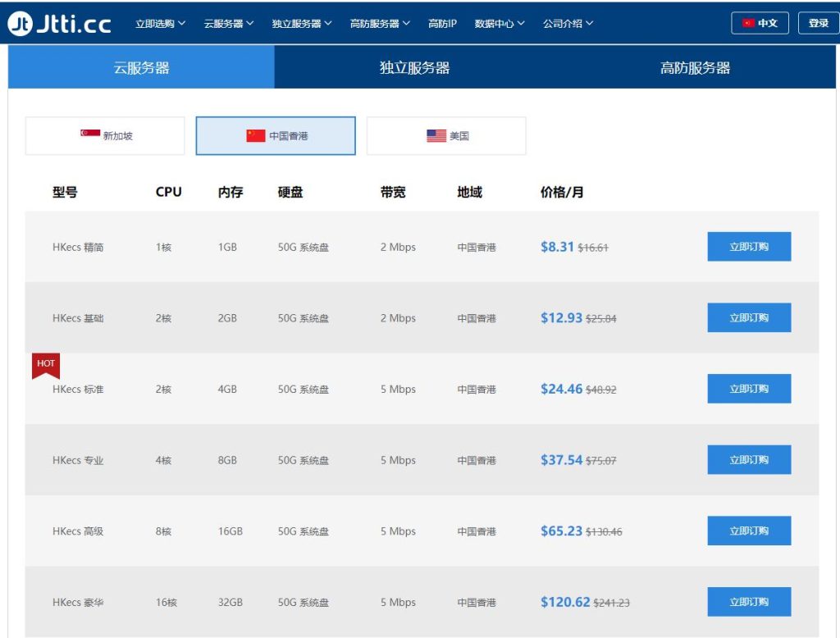Expand the 公司介绍 dropdown
Viewport: 840px width, 638px height.
(569, 23)
